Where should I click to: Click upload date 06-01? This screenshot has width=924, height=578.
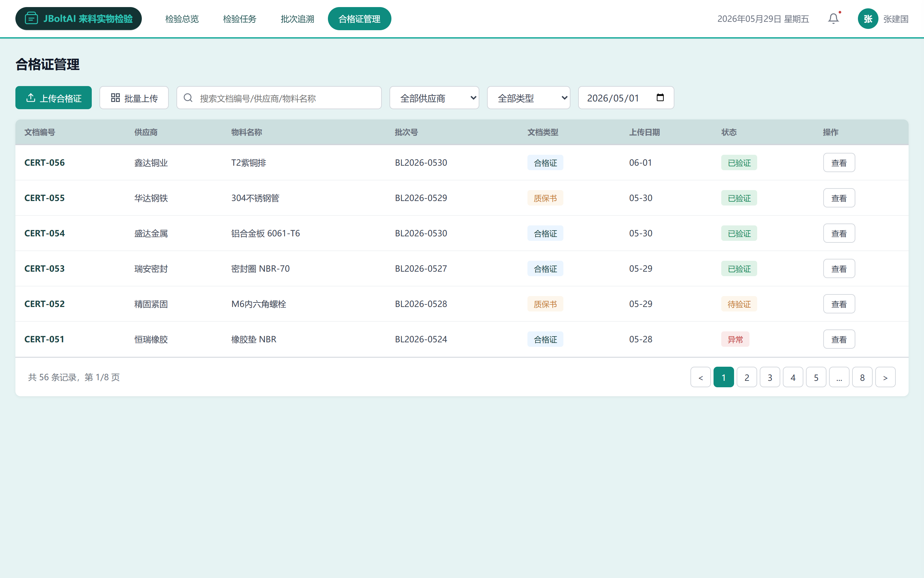click(x=640, y=163)
